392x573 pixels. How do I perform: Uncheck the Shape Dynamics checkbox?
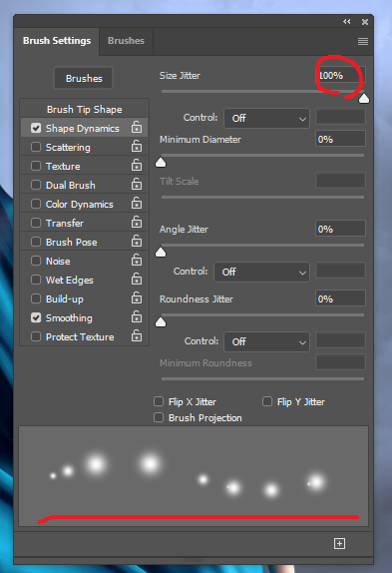(36, 128)
